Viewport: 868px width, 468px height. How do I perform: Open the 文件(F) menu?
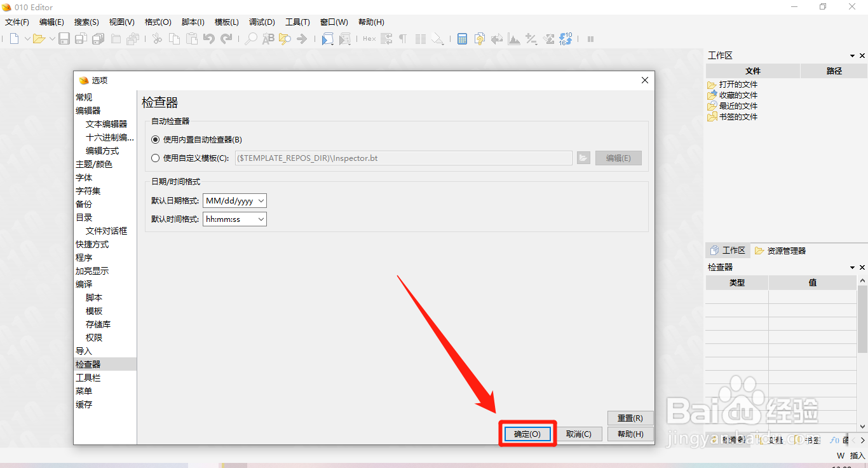tap(17, 22)
